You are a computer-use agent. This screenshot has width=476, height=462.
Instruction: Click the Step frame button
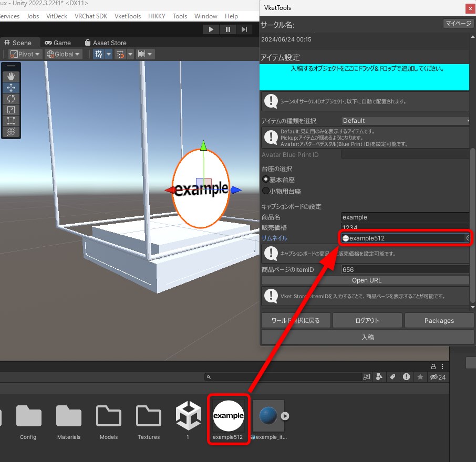coord(244,29)
